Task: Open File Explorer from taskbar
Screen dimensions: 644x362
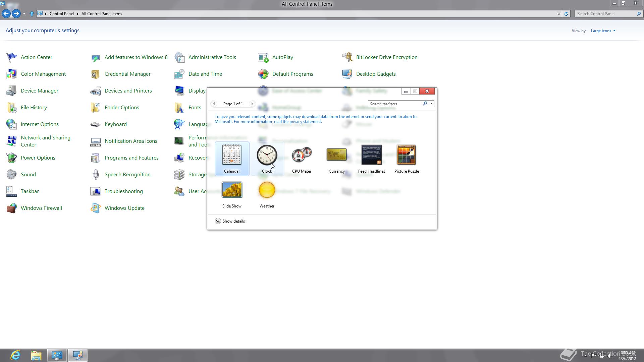Action: tap(36, 355)
